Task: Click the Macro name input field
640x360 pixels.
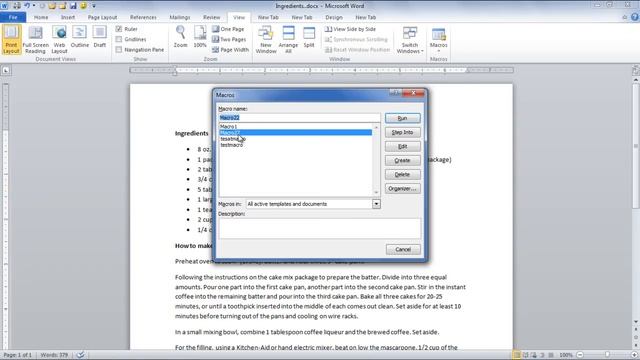Action: (x=299, y=118)
